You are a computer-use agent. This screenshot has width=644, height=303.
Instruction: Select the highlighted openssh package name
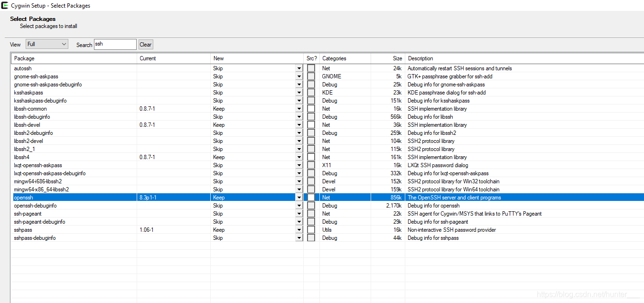(24, 198)
